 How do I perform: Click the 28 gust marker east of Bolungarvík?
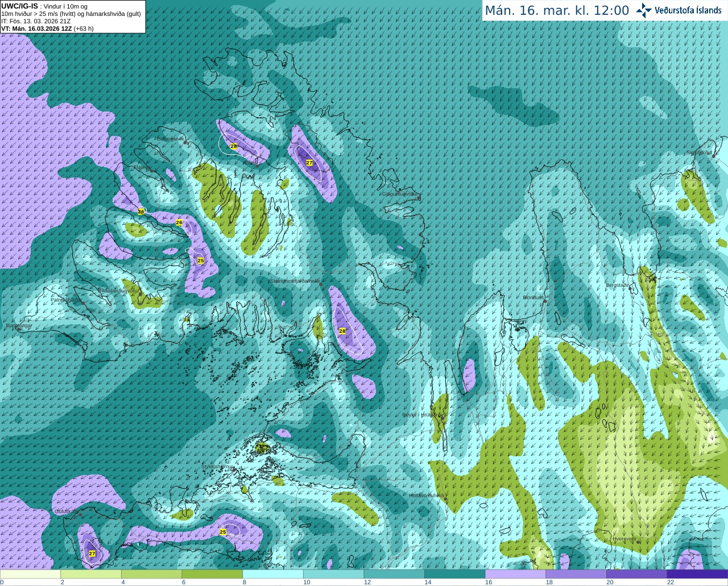[x=233, y=146]
